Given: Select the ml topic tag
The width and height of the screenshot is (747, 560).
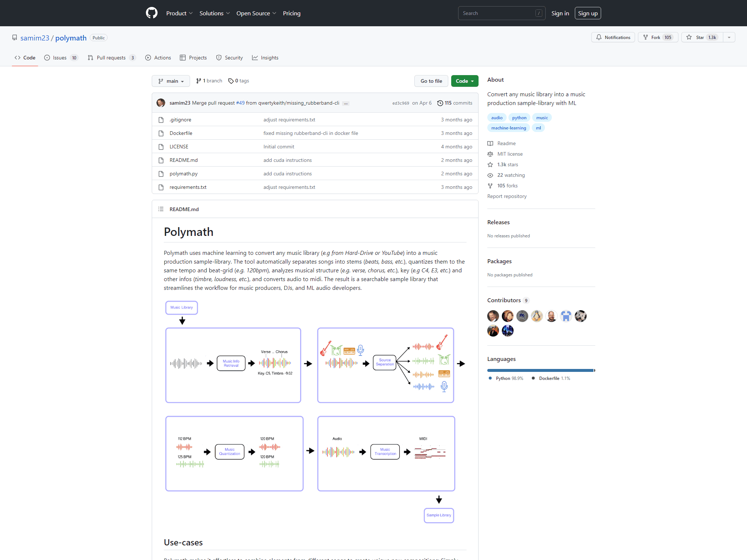Looking at the screenshot, I should click(x=538, y=128).
